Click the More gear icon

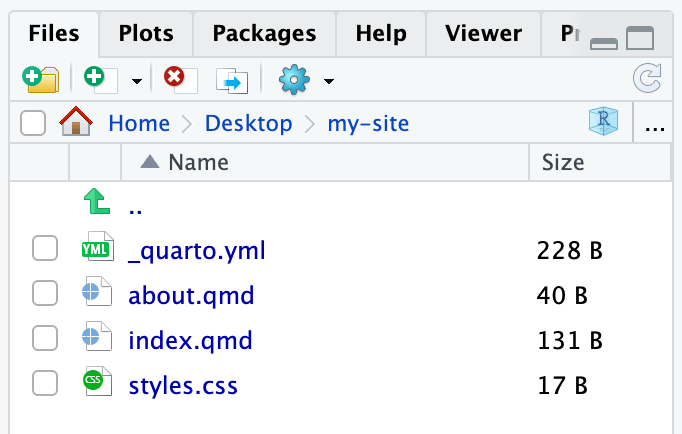click(x=294, y=80)
